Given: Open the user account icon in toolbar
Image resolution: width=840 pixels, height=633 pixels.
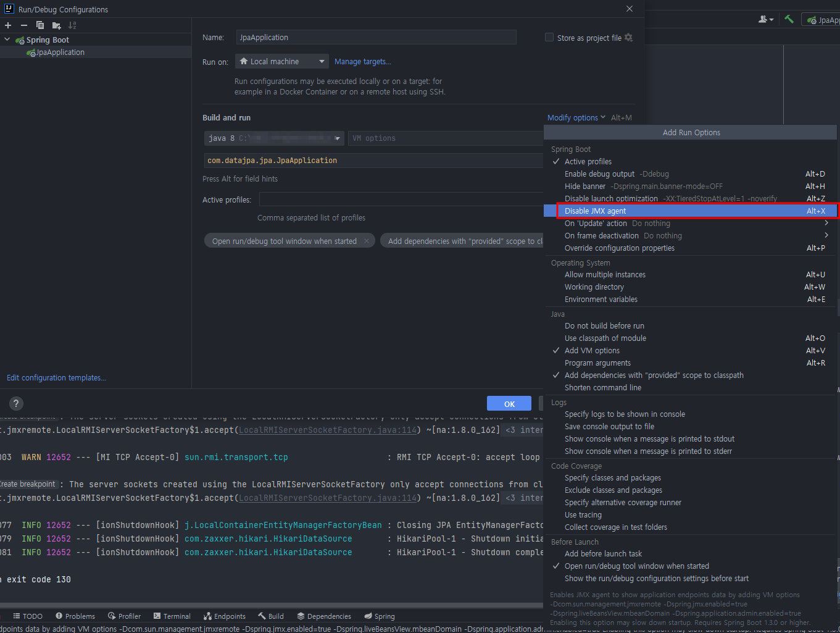Looking at the screenshot, I should click(765, 20).
